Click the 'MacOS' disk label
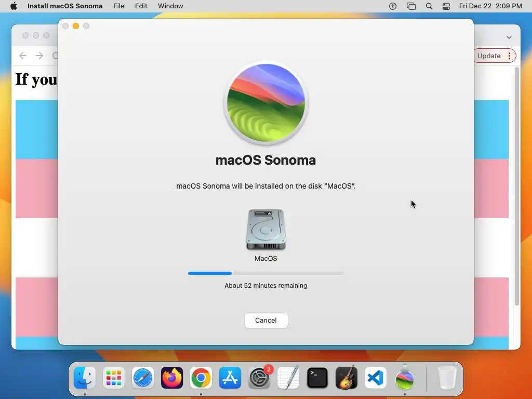The height and width of the screenshot is (399, 532). [266, 259]
